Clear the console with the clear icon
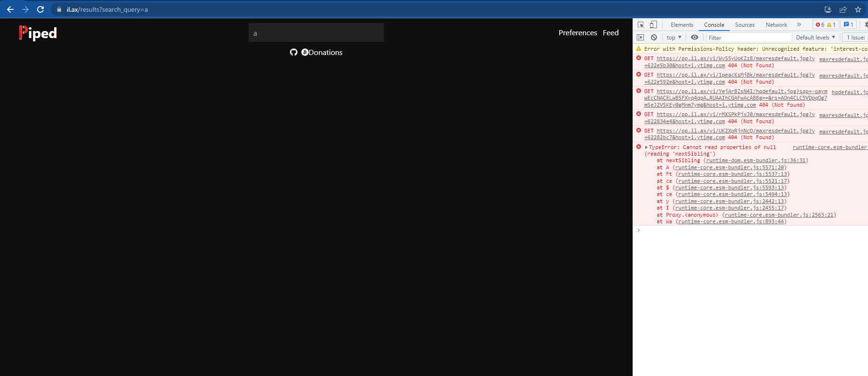Viewport: 868px width, 376px height. [x=654, y=38]
